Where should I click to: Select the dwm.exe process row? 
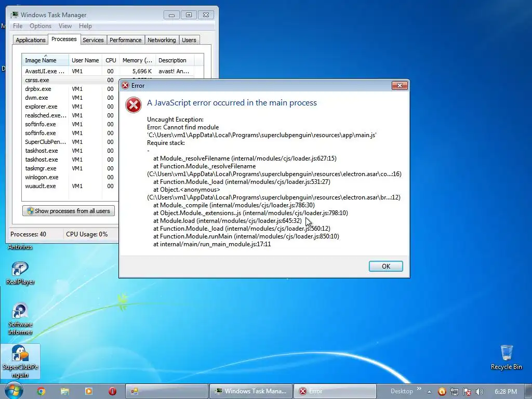(71, 98)
